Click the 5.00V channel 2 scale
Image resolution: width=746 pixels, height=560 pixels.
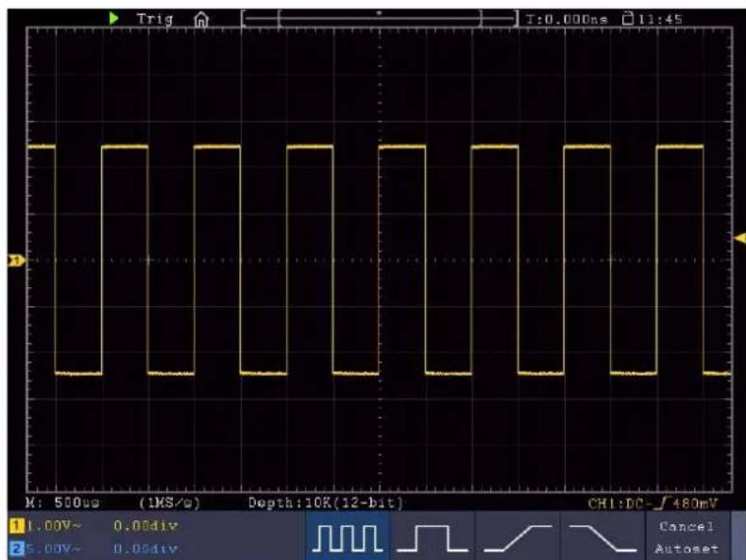point(53,549)
